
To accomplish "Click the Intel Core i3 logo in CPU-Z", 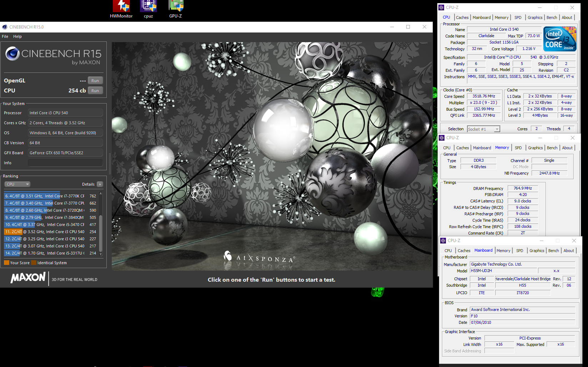I will pos(560,39).
